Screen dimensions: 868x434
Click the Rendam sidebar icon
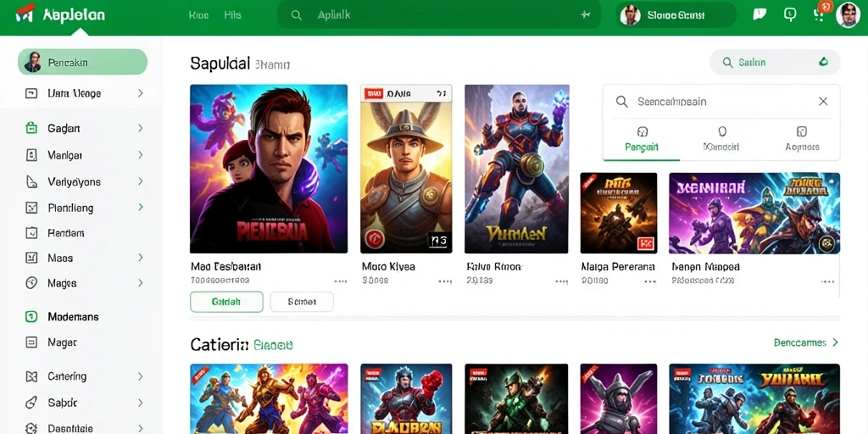31,233
